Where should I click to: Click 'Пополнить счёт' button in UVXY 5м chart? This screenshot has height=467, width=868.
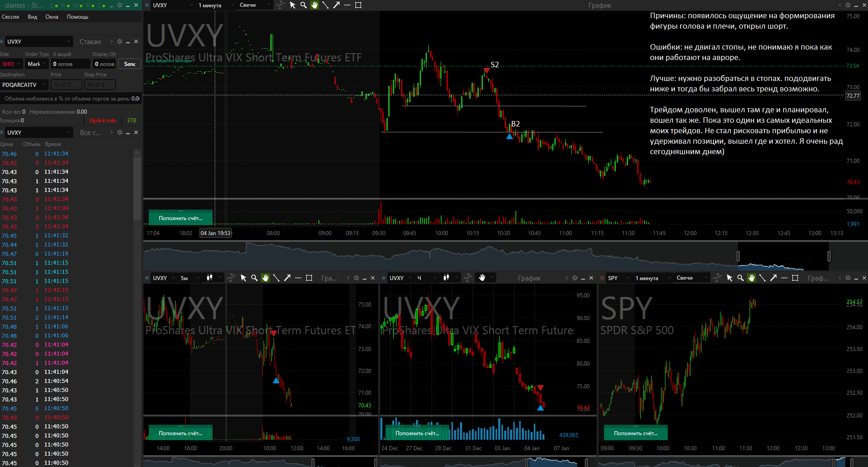click(x=181, y=433)
